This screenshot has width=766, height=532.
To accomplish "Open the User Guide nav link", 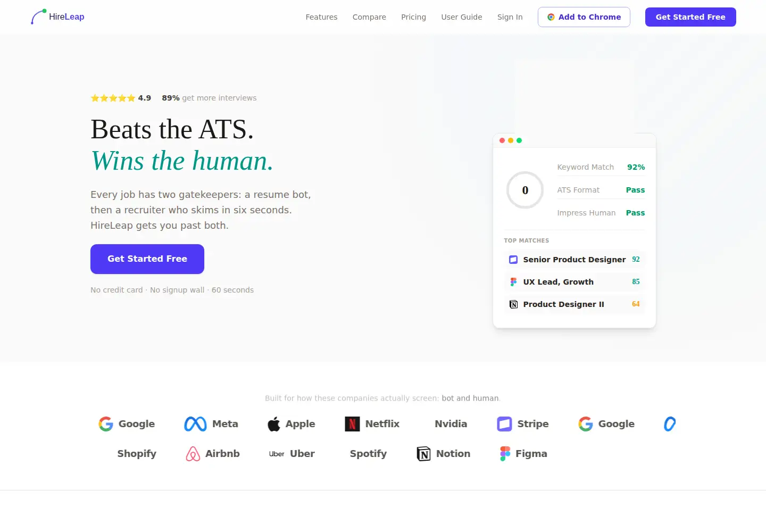I will 462,17.
